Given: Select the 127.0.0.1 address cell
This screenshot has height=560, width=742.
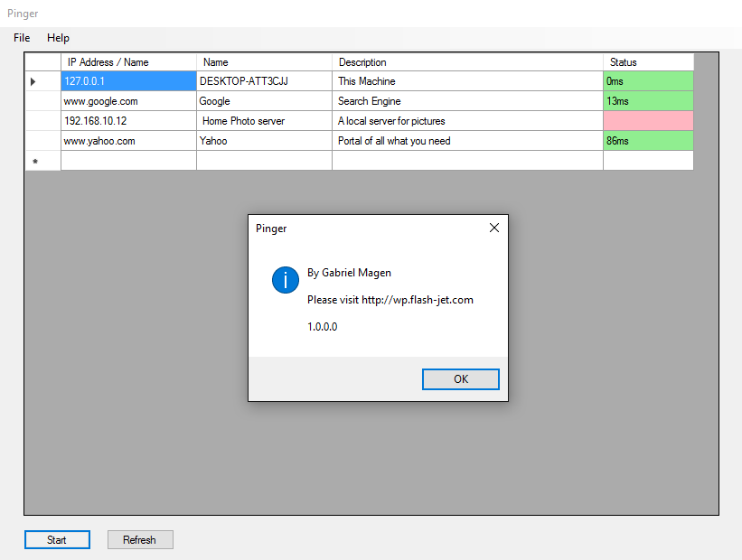Looking at the screenshot, I should point(128,81).
